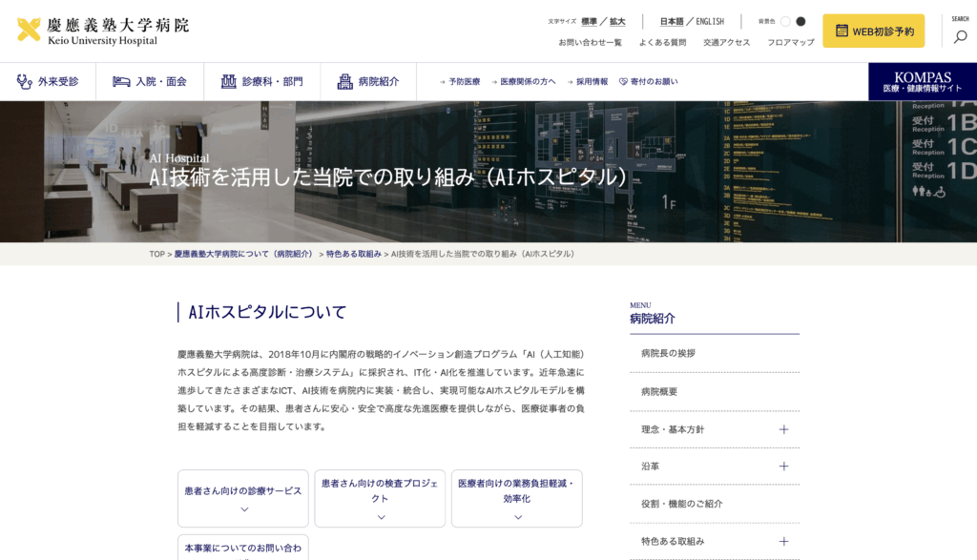Switch site language to ENGLISH
Screen dimensions: 977x560
pos(709,21)
